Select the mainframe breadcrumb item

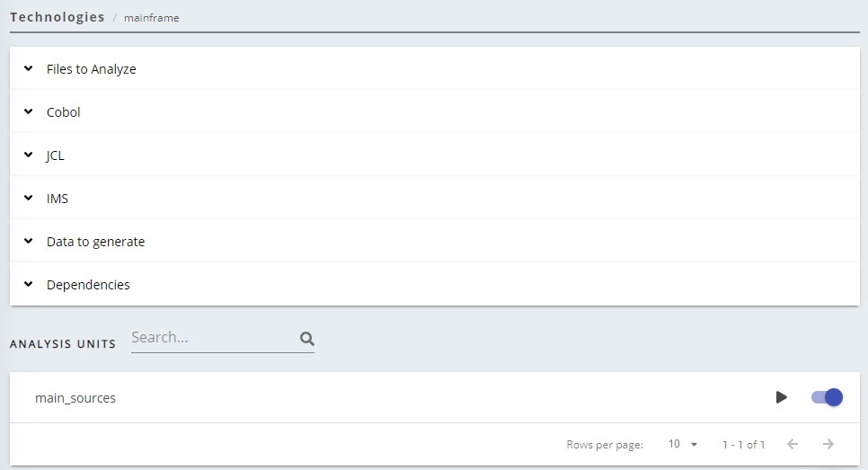point(152,18)
